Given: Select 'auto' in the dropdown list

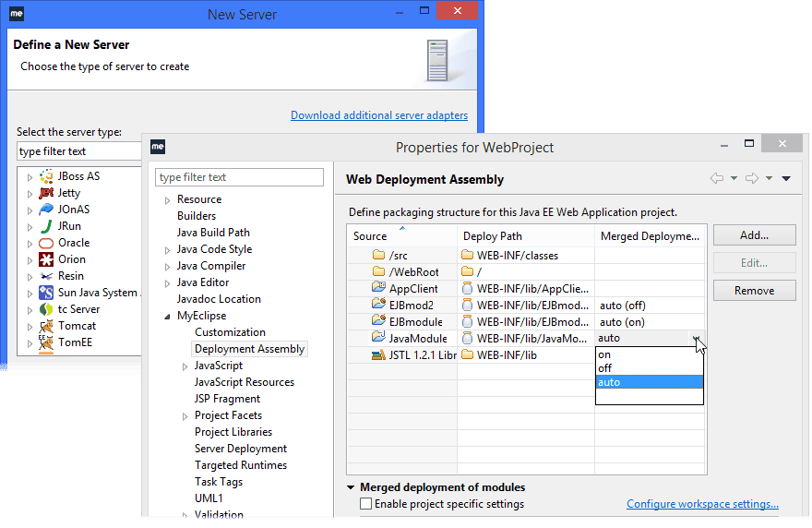Looking at the screenshot, I should click(x=650, y=382).
